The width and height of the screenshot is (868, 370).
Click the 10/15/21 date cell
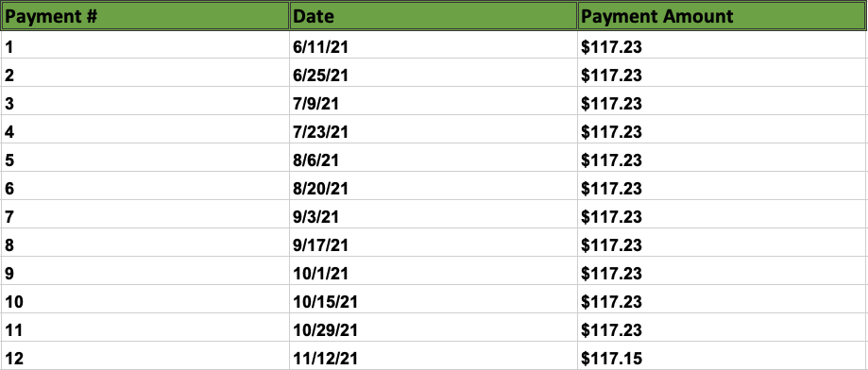(434, 299)
